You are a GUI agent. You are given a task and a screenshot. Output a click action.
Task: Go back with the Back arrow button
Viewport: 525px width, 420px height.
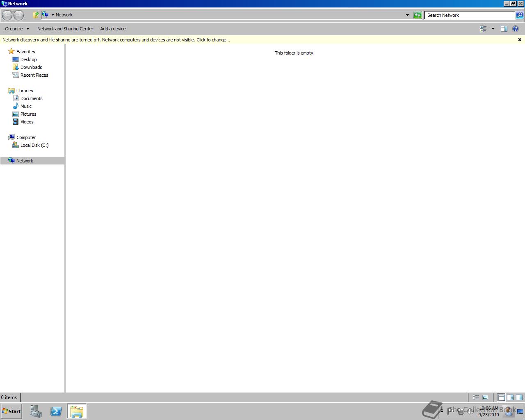pyautogui.click(x=7, y=15)
